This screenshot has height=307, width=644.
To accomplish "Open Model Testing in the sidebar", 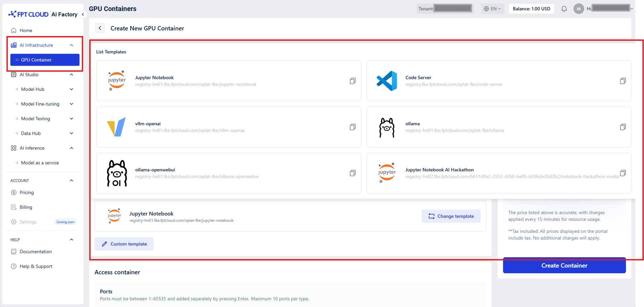I will coord(35,119).
